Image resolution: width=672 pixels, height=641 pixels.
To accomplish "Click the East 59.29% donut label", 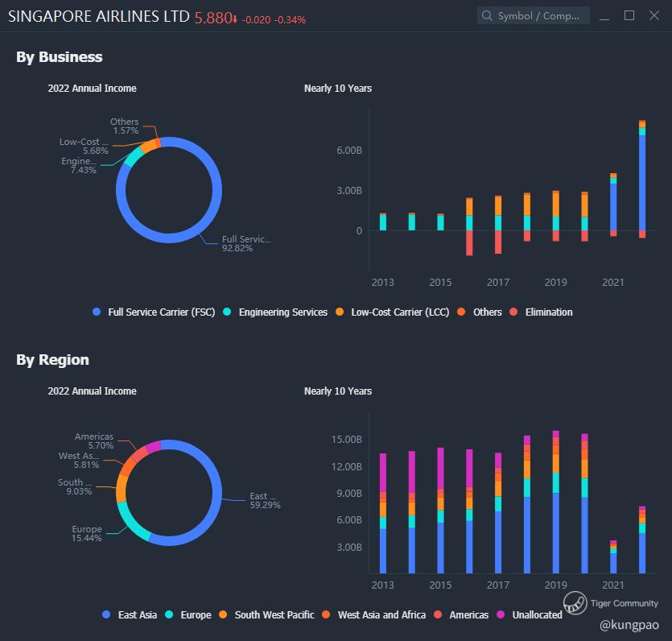I will click(265, 500).
